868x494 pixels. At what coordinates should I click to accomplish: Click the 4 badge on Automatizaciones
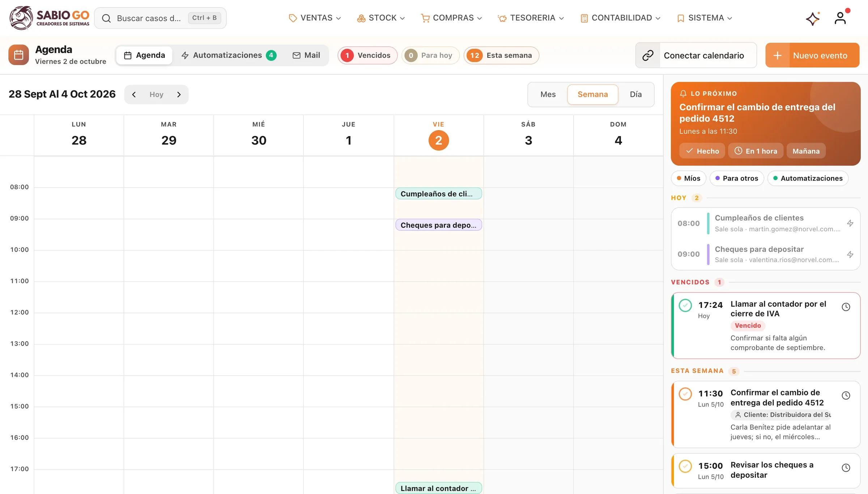pos(271,55)
